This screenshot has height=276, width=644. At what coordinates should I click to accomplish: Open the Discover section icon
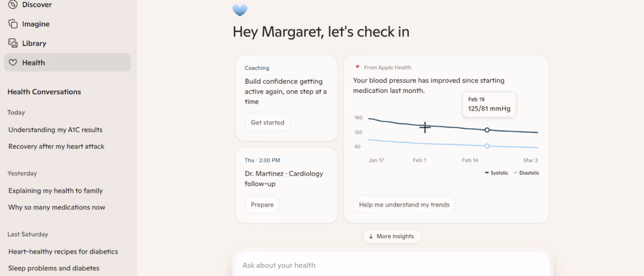12,5
